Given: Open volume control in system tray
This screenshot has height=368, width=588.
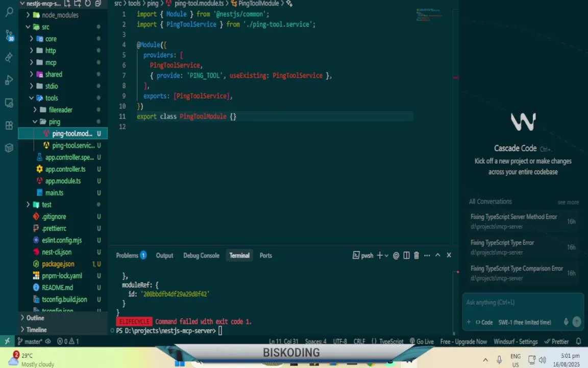Looking at the screenshot, I should point(542,360).
